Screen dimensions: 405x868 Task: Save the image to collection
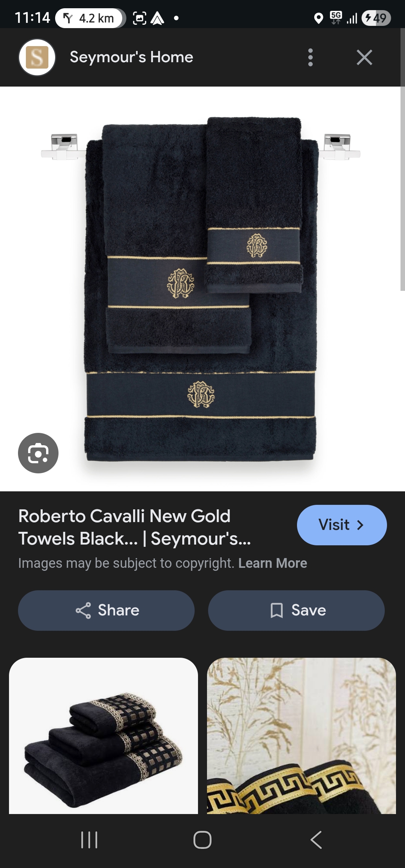point(296,610)
